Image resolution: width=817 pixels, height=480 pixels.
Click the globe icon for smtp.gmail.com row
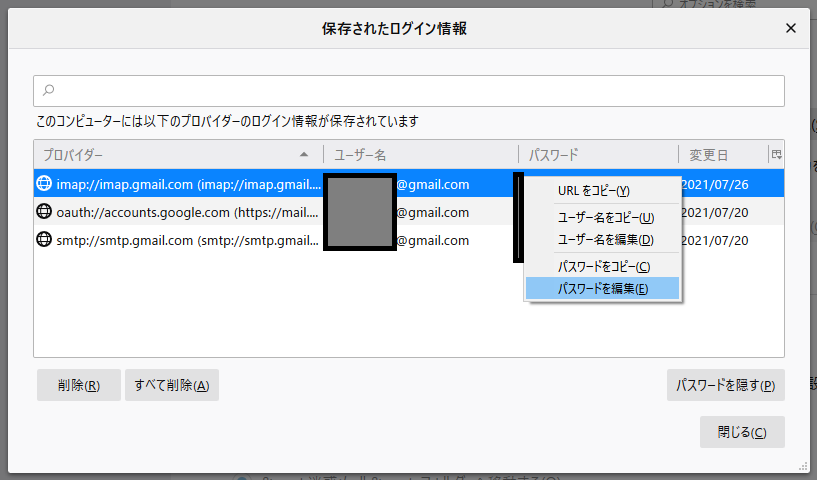[44, 240]
